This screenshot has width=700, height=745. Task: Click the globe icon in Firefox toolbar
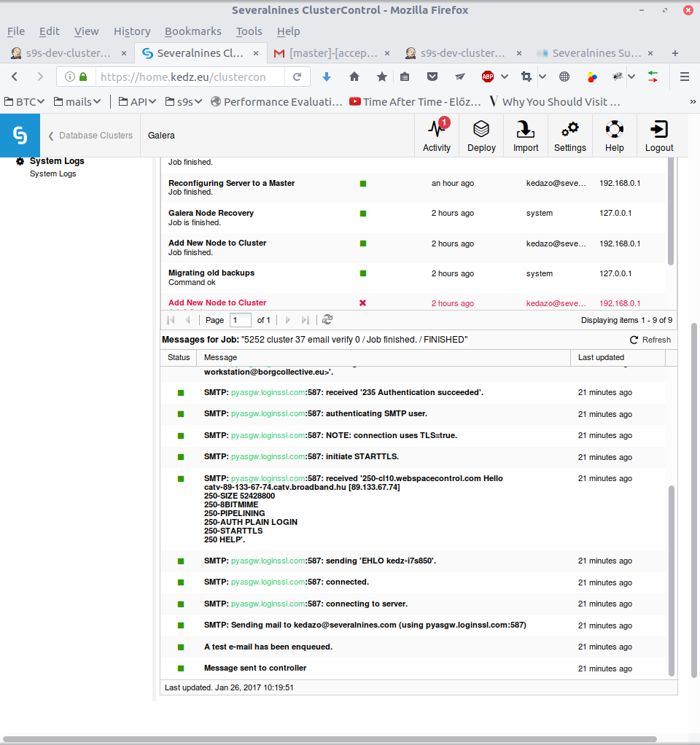[x=564, y=77]
